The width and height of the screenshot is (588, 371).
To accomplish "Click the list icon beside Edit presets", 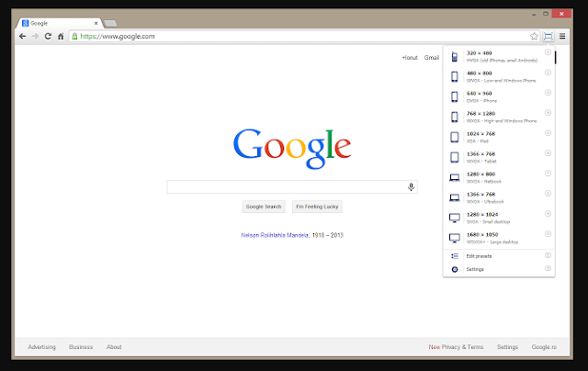I will (455, 256).
